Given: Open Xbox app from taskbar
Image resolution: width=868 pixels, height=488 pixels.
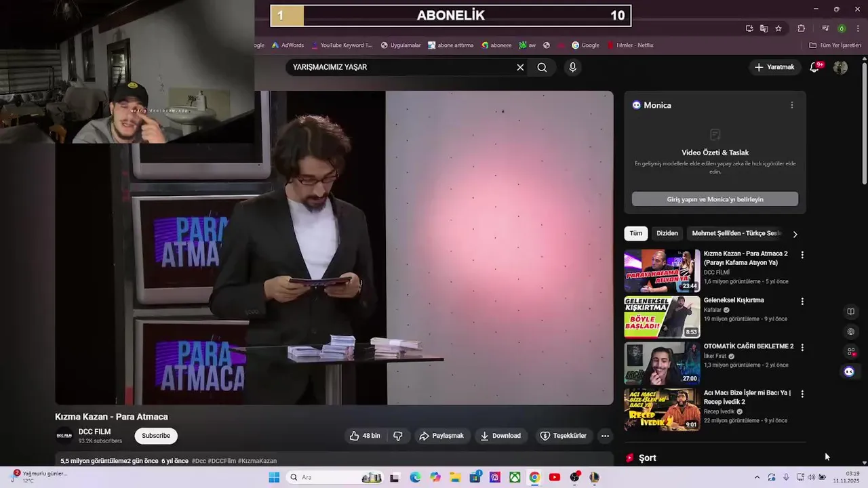Looking at the screenshot, I should pos(515,477).
